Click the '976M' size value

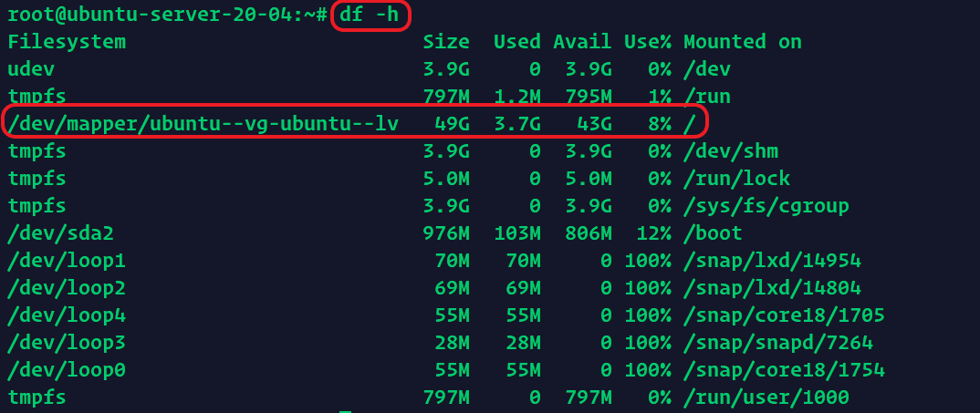pyautogui.click(x=446, y=233)
